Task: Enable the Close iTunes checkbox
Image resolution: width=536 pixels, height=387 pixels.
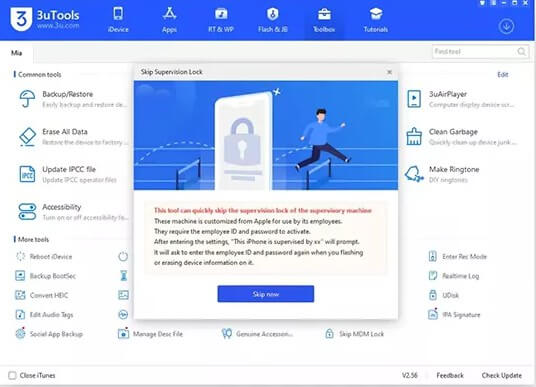Action: click(12, 375)
